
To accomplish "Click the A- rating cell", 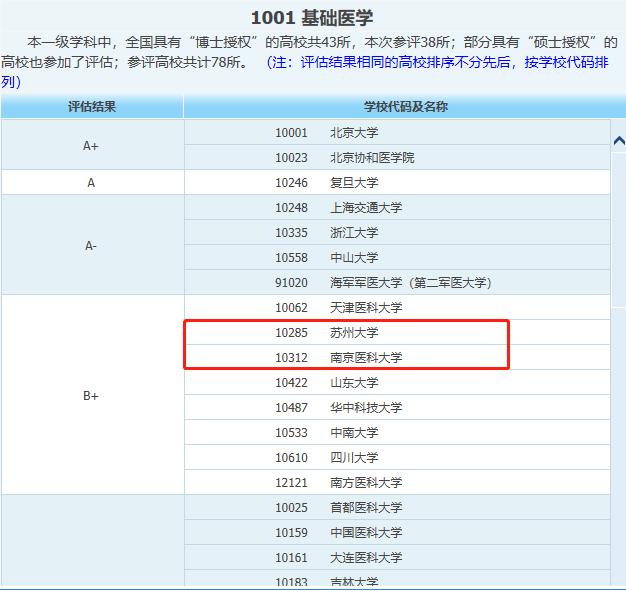I will (92, 245).
